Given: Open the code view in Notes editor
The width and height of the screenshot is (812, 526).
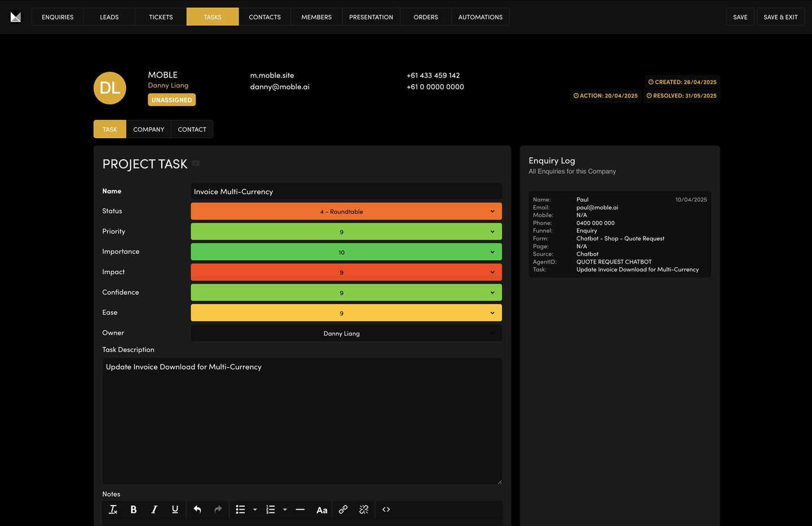Looking at the screenshot, I should pos(386,510).
